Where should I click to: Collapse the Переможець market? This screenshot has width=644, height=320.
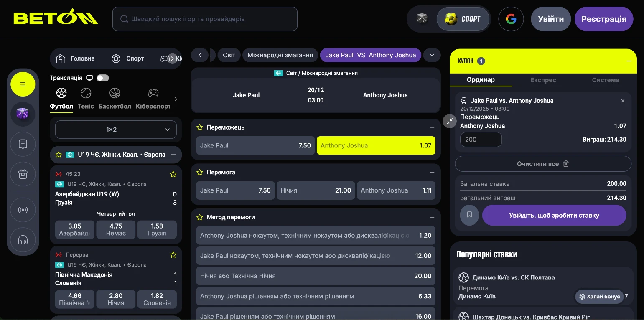click(x=432, y=127)
